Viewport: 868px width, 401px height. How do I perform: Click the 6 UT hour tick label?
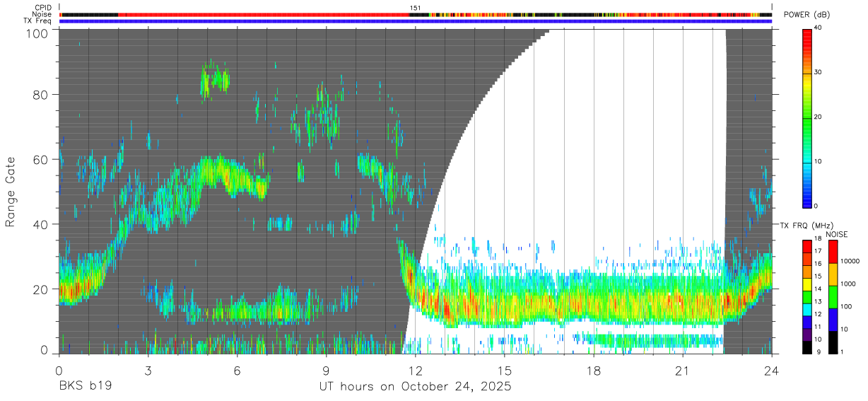click(237, 371)
